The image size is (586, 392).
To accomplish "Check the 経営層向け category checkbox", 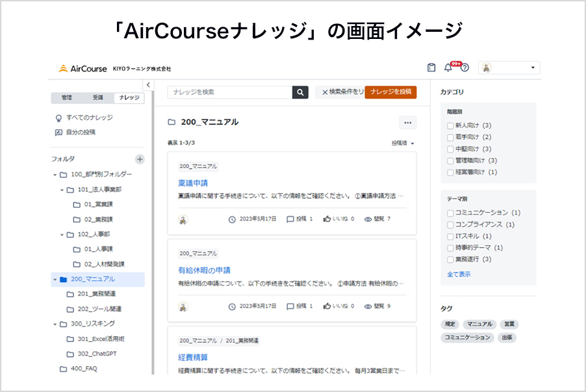I will point(450,173).
